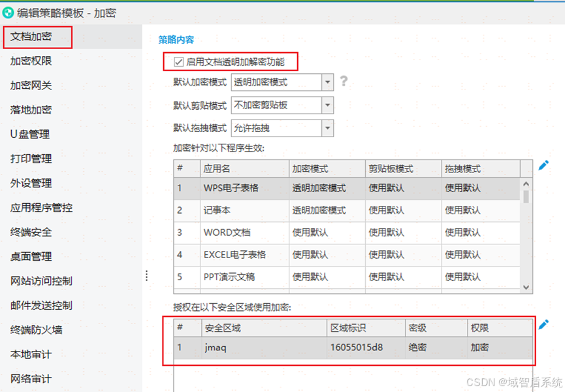This screenshot has width=565, height=392.
Task: Switch to 打印管理 settings
Action: [x=31, y=159]
